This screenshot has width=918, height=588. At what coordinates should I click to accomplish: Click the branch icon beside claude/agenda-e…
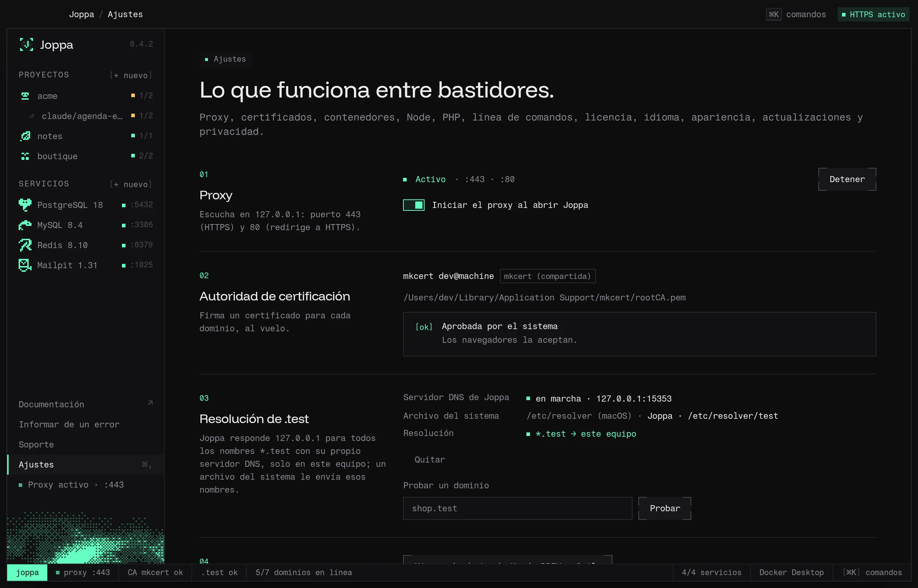coord(32,116)
